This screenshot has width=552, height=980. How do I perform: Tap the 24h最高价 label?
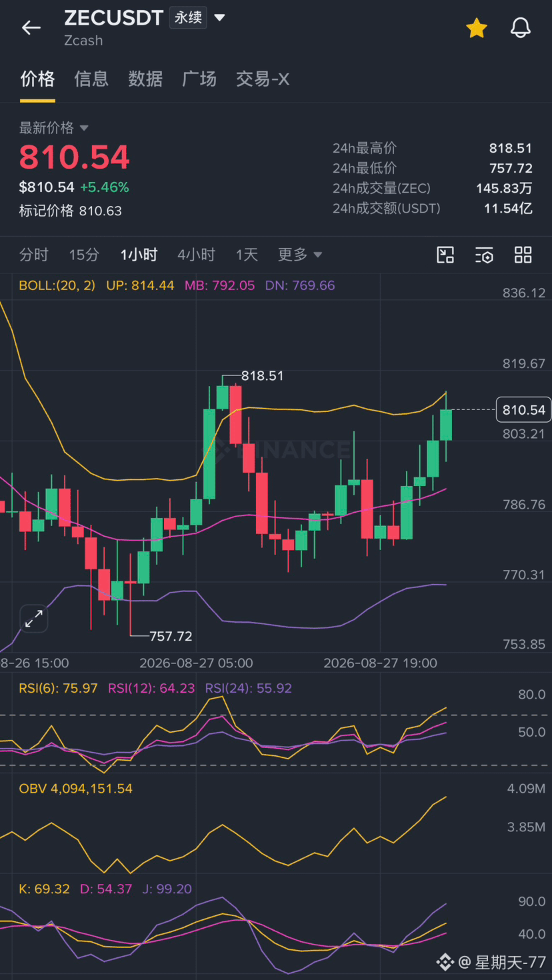click(x=365, y=148)
